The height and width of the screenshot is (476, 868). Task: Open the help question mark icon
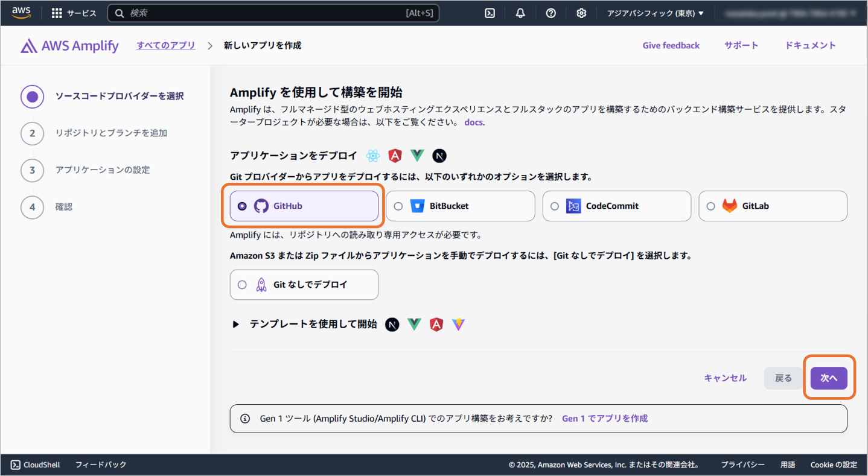[x=550, y=13]
